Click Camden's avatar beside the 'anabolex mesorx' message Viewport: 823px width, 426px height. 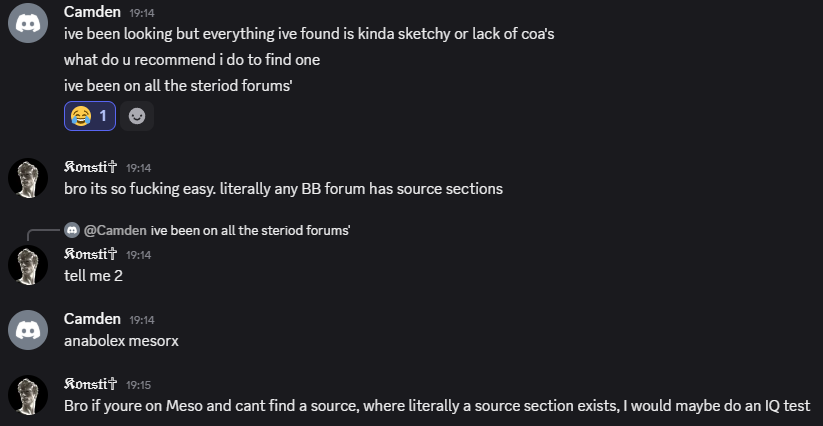click(28, 330)
